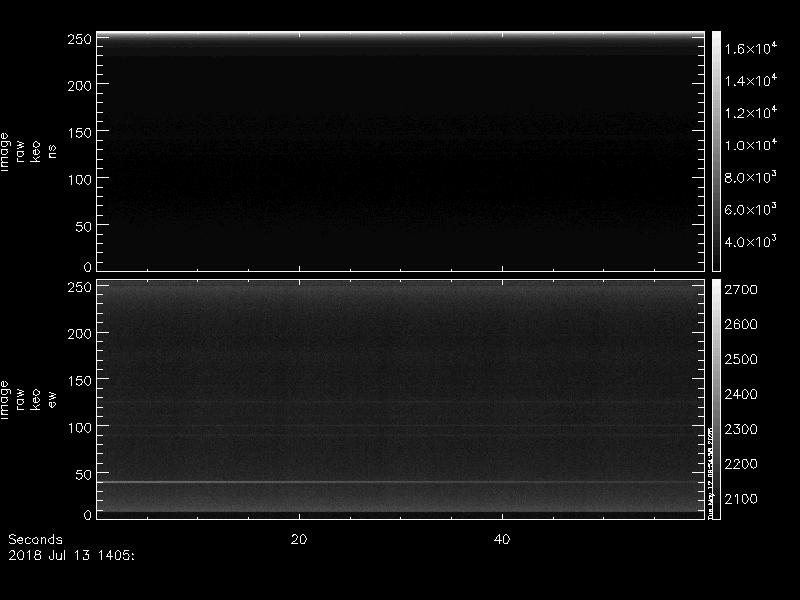Viewport: 800px width, 600px height.
Task: Click the '1.4×10⁴' colorbar value
Action: [x=751, y=81]
